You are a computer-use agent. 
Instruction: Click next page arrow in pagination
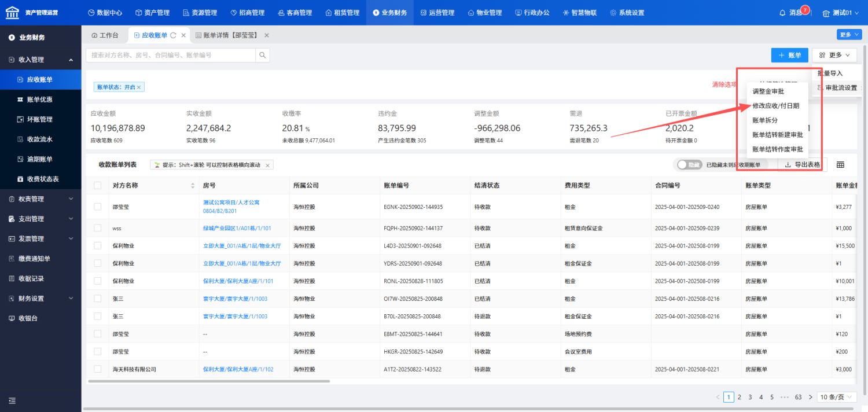tap(810, 397)
